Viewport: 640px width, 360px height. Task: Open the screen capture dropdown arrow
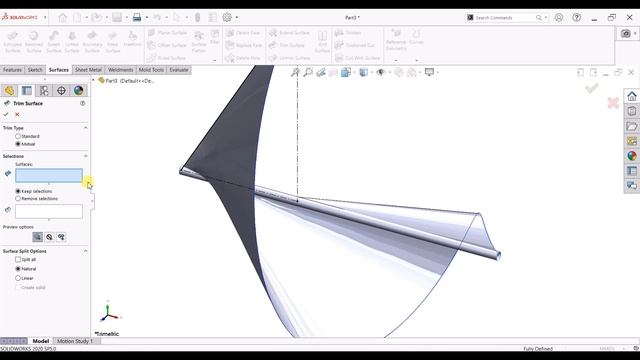click(635, 33)
